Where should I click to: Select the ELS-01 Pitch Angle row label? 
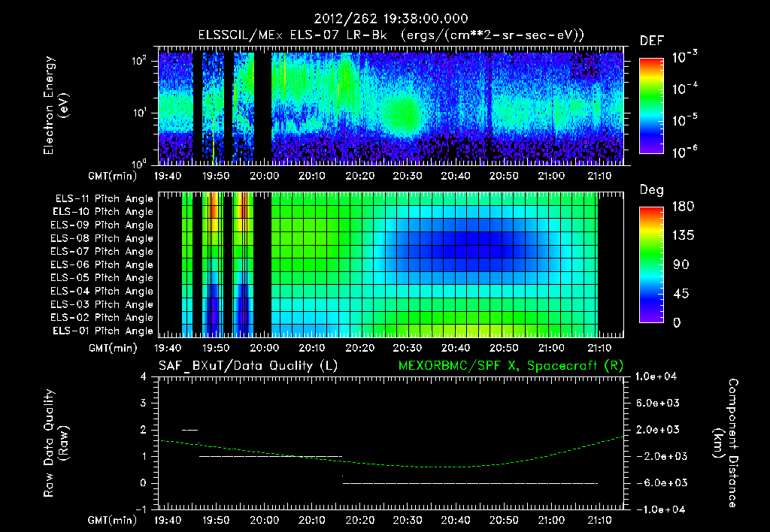103,331
